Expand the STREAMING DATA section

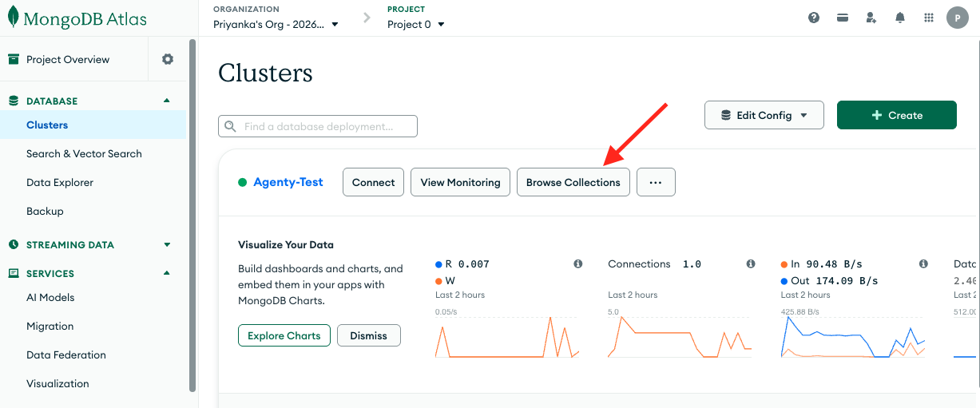[167, 244]
